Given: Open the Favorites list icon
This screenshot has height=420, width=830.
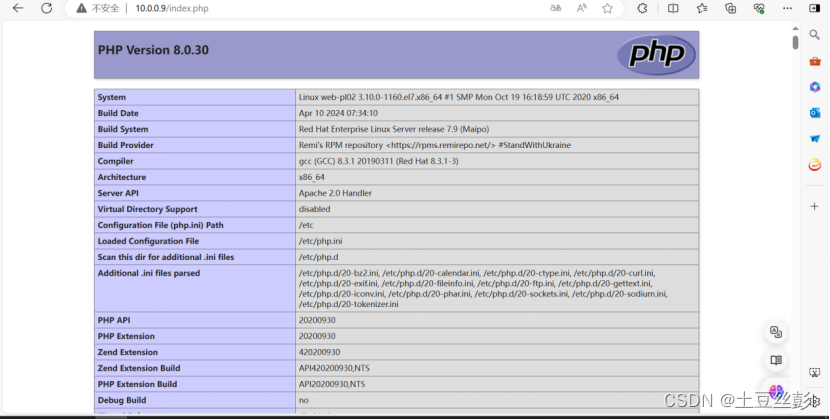Looking at the screenshot, I should click(702, 8).
